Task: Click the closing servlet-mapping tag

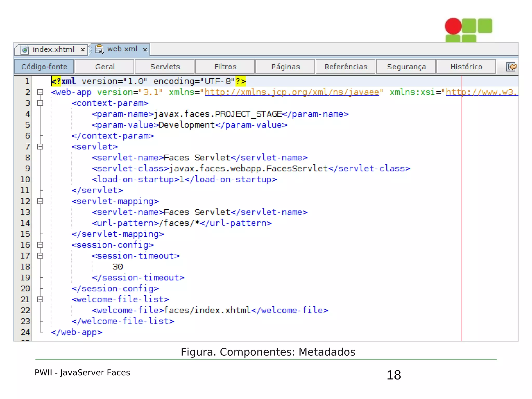Action: point(118,234)
